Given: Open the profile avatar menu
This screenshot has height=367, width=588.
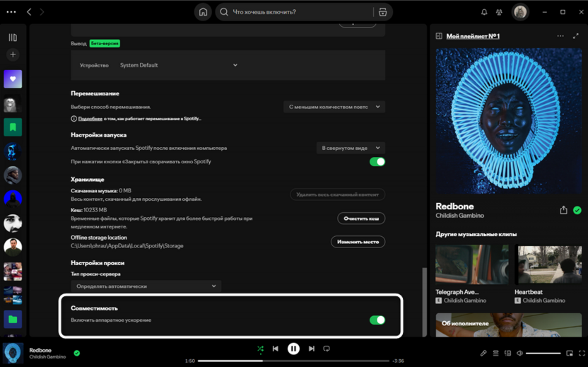Looking at the screenshot, I should [x=520, y=12].
